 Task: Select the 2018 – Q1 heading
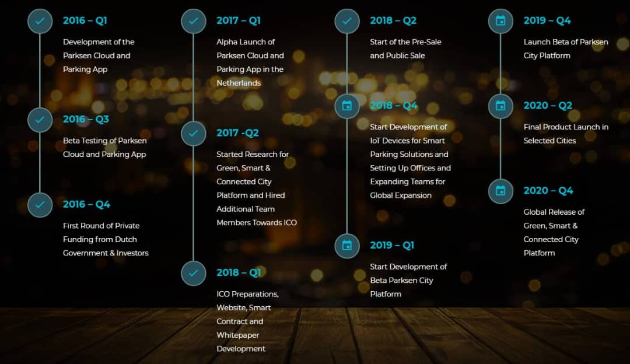click(x=239, y=273)
